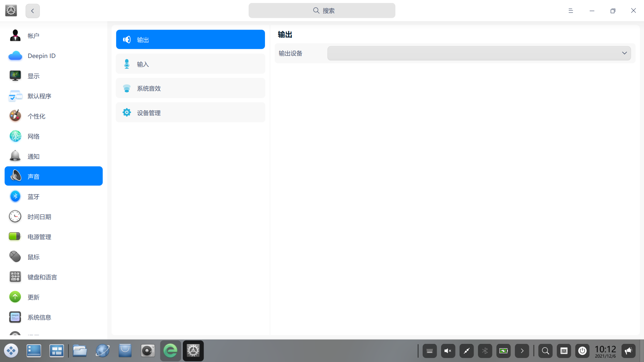Open the 设备管理 device management tab
This screenshot has width=644, height=362.
190,113
